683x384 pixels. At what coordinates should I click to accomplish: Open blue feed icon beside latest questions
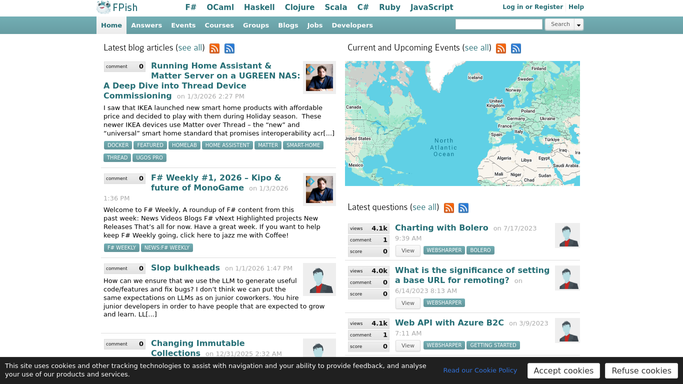coord(463,208)
